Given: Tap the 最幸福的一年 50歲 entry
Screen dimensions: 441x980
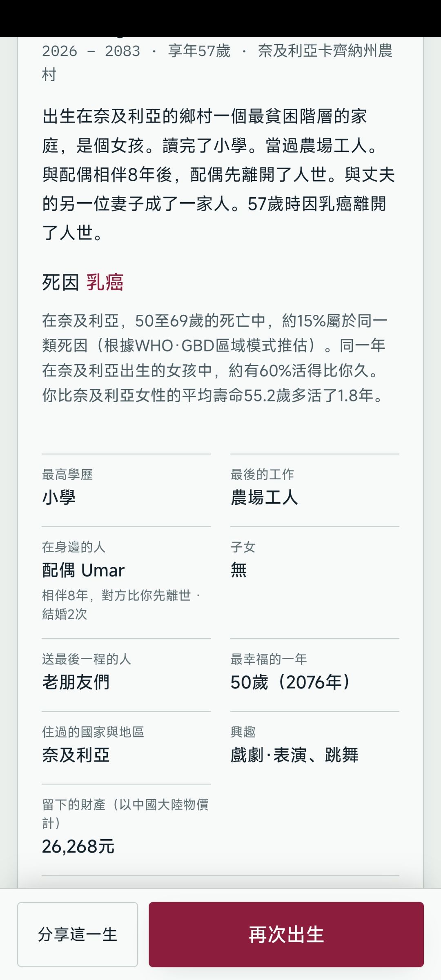Looking at the screenshot, I should [315, 675].
